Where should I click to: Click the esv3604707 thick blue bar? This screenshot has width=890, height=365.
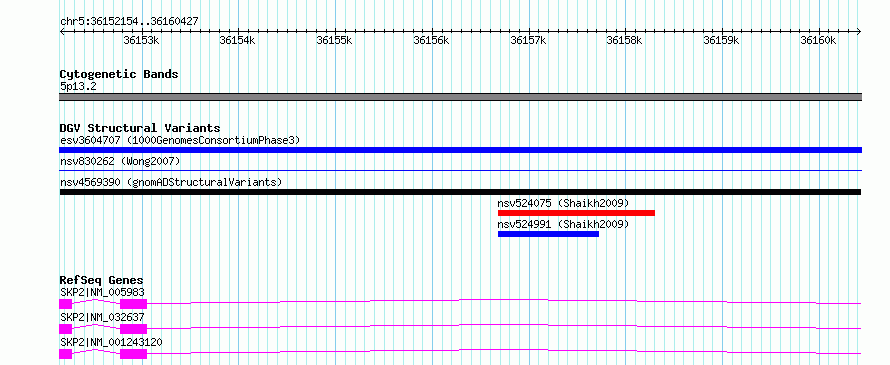pyautogui.click(x=460, y=150)
